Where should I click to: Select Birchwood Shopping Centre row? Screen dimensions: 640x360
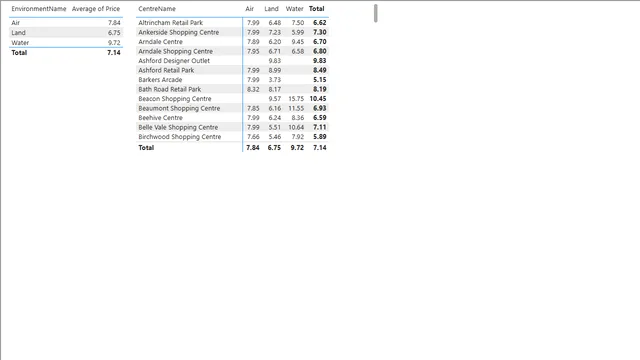click(232, 136)
